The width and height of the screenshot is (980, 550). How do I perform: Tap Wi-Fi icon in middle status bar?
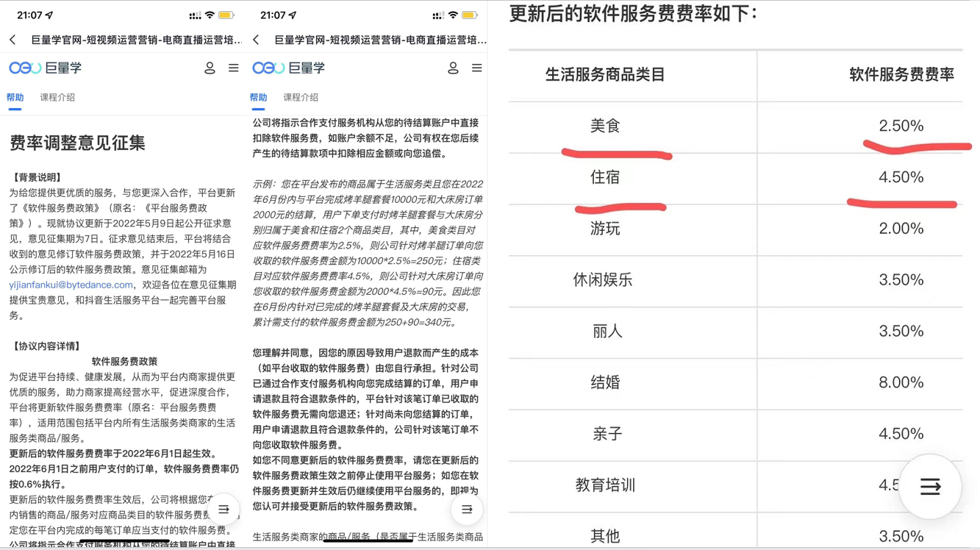pos(453,15)
